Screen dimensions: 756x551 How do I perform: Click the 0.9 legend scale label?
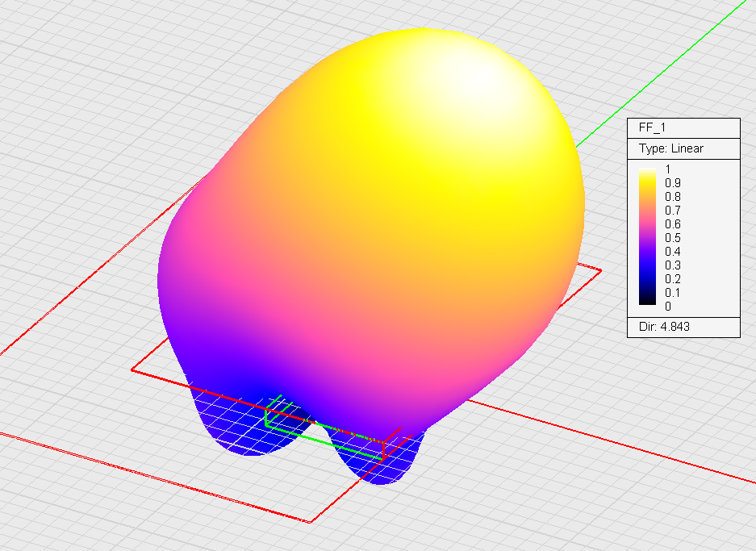tap(672, 183)
